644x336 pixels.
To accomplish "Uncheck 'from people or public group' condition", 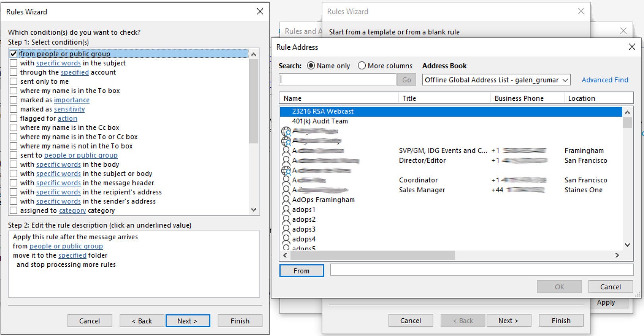I will (x=14, y=54).
